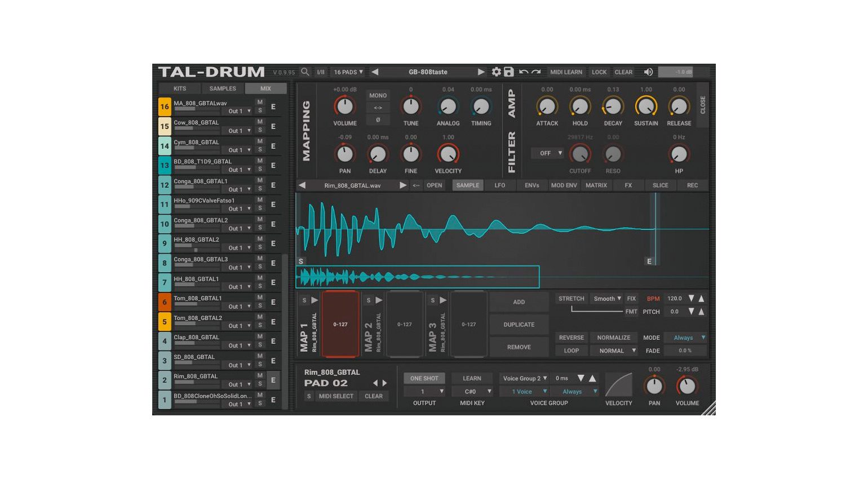Viewport: 868px width, 479px height.
Task: Load next preset after GB-808taste
Action: coord(481,72)
